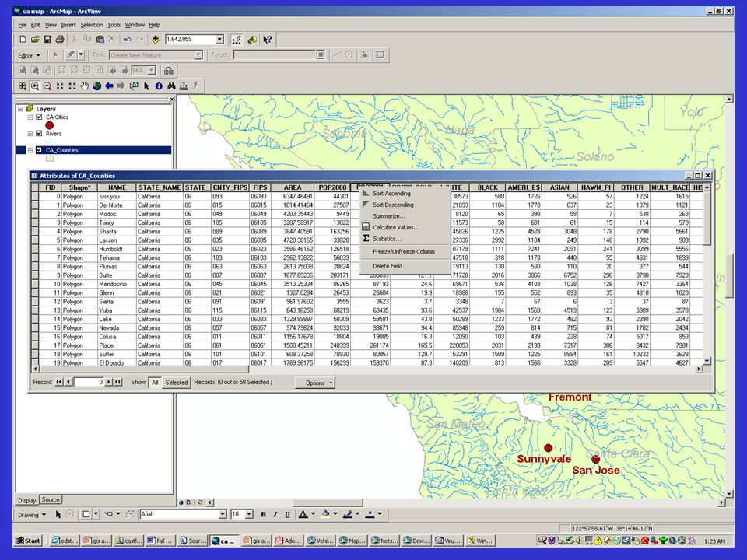The height and width of the screenshot is (560, 747).
Task: Show All records in table
Action: [155, 383]
